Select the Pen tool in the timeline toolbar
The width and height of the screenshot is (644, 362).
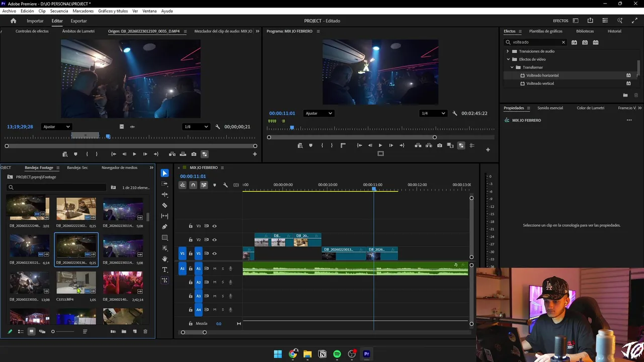click(165, 227)
